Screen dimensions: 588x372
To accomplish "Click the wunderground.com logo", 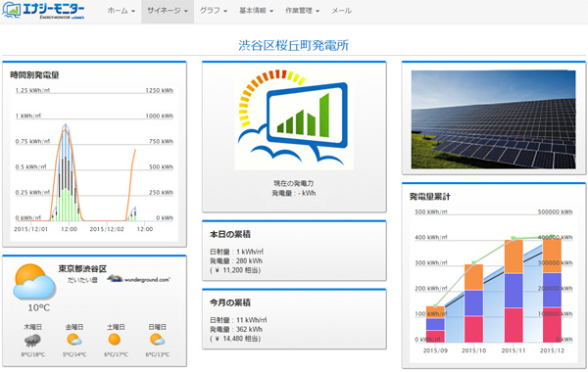I will click(138, 279).
